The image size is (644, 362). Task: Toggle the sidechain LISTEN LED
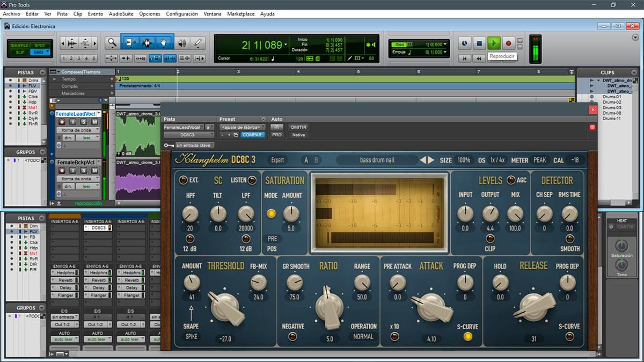[252, 180]
